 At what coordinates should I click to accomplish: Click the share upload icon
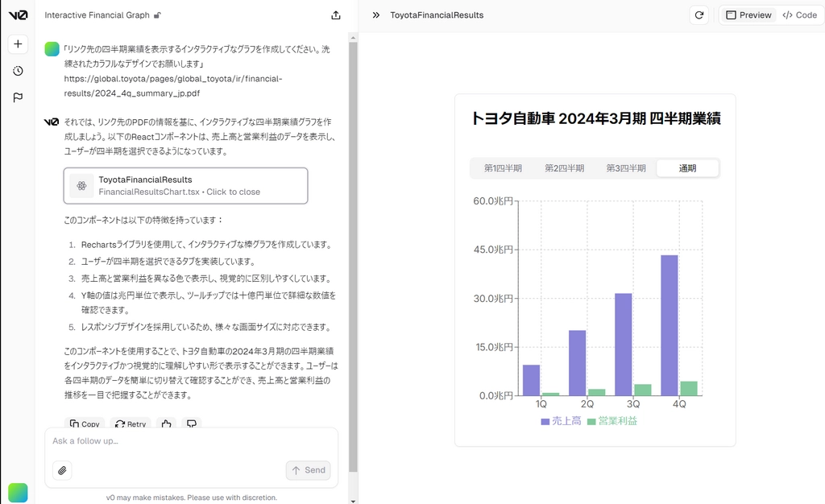pyautogui.click(x=336, y=15)
